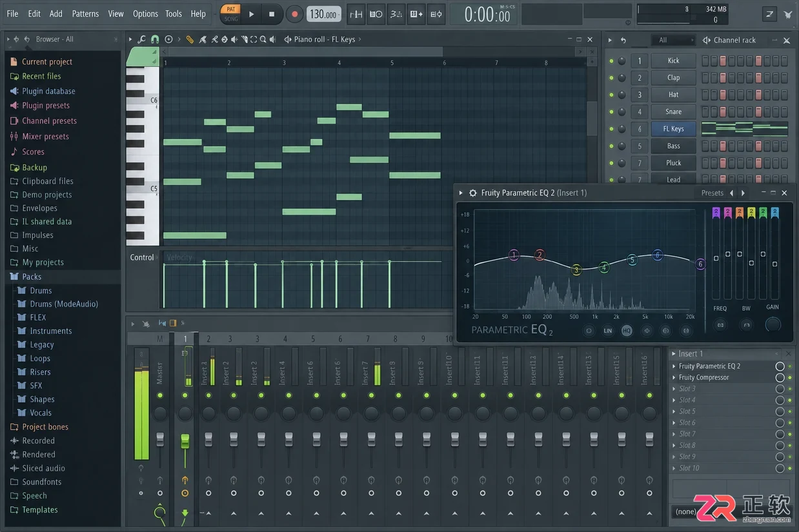Mute the Kick channel with its green LED

click(x=611, y=61)
